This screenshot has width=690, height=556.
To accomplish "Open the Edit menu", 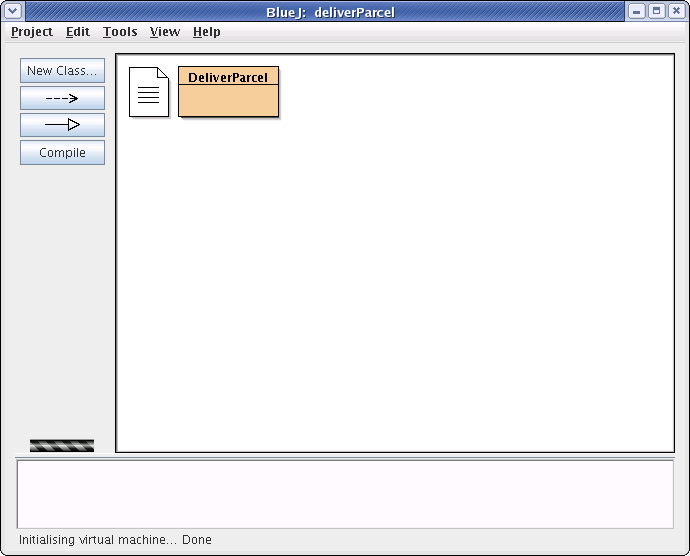I will coord(78,32).
